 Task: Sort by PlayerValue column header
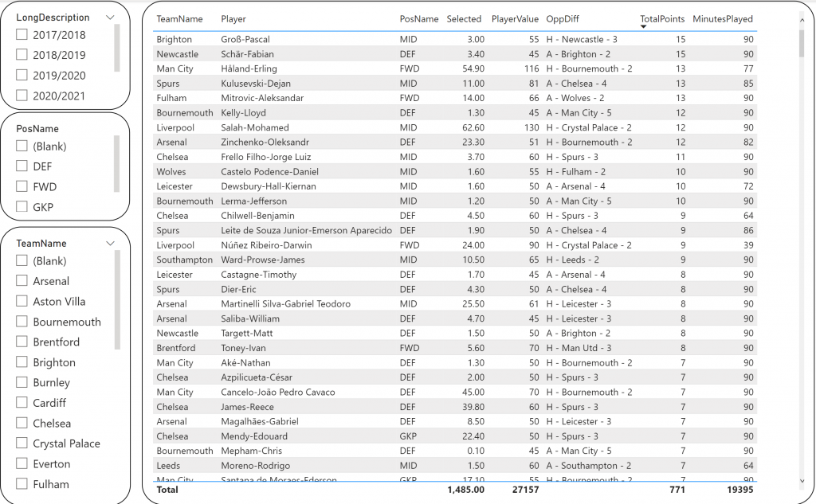515,19
